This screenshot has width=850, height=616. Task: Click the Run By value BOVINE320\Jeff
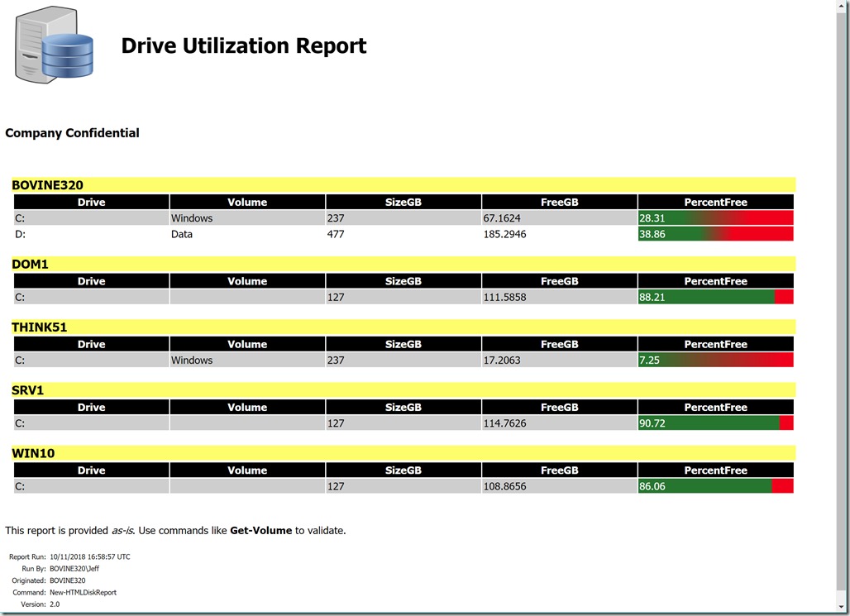74,569
